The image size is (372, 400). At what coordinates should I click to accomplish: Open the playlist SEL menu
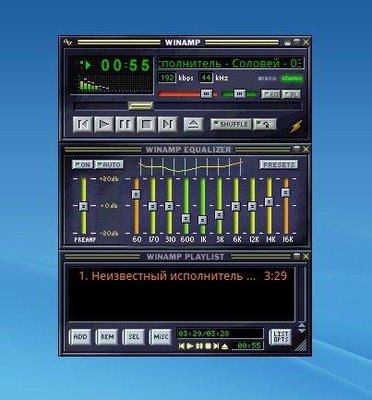coord(134,337)
